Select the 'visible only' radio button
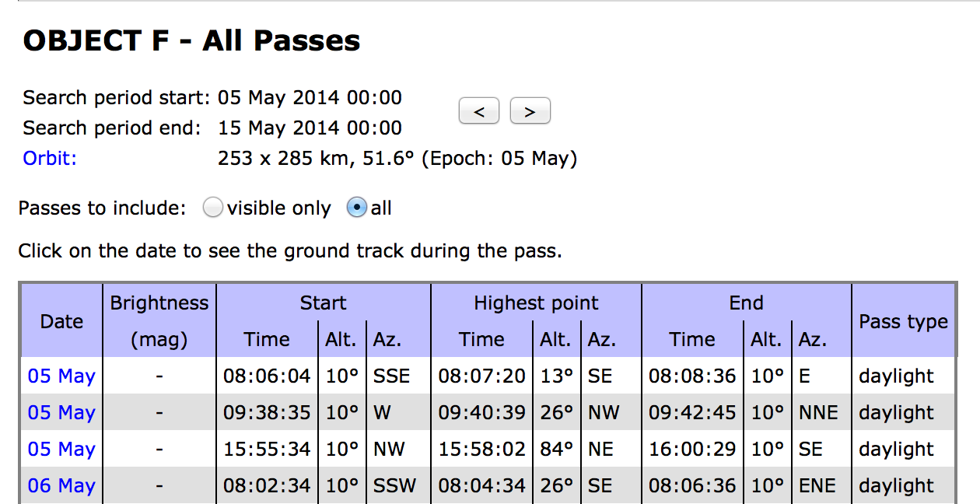980x504 pixels. click(x=212, y=208)
